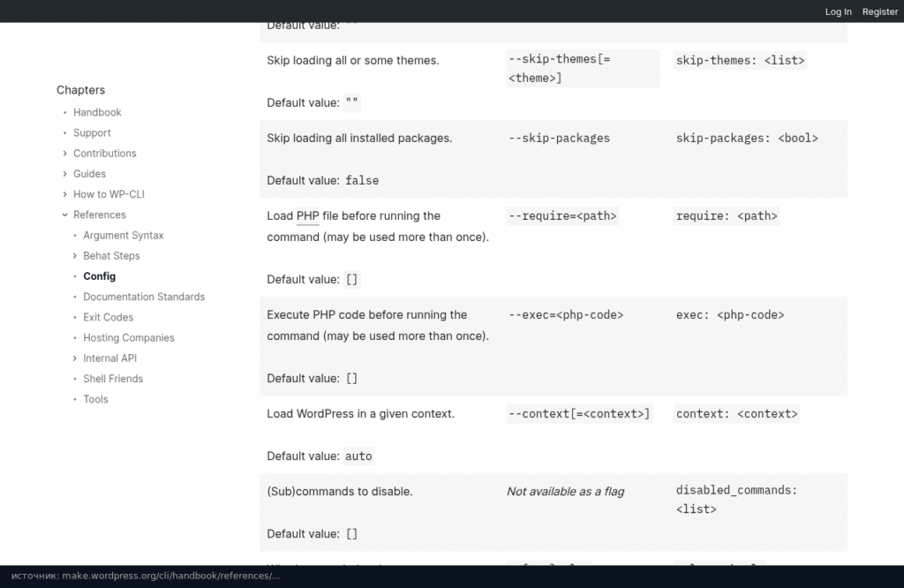Open the References chapter link
The width and height of the screenshot is (904, 588).
click(x=99, y=215)
